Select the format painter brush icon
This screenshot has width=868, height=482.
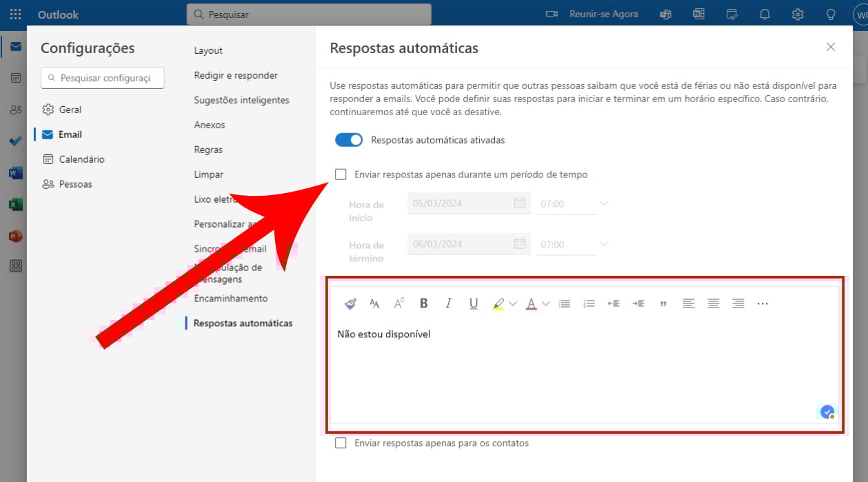(350, 303)
